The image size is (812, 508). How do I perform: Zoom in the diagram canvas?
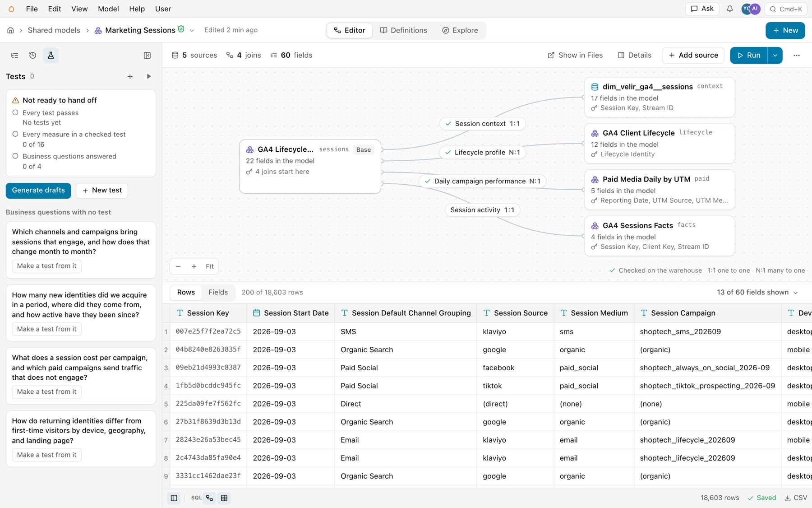tap(194, 266)
